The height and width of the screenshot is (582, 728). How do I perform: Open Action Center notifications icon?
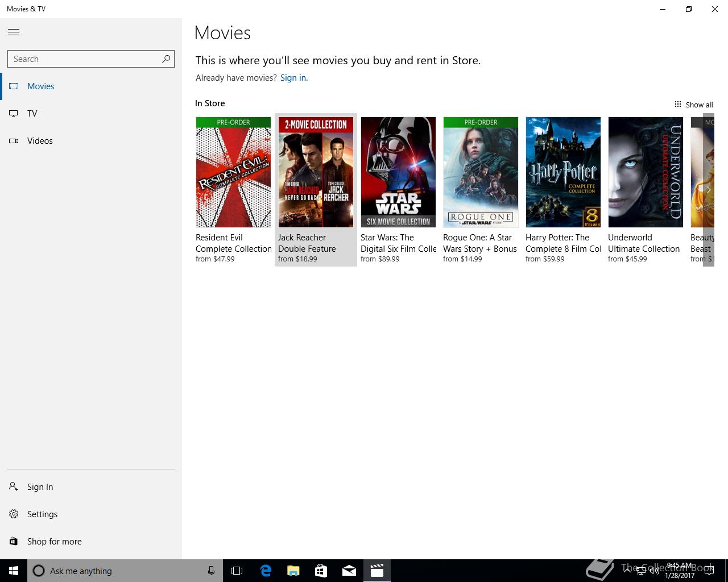click(709, 571)
